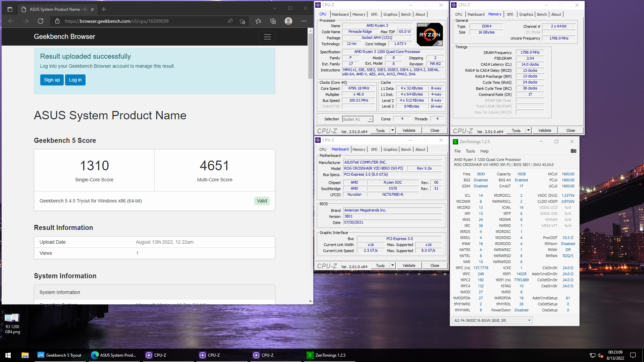
Task: Click the BIOS Version 3801 field
Action: (x=392, y=216)
